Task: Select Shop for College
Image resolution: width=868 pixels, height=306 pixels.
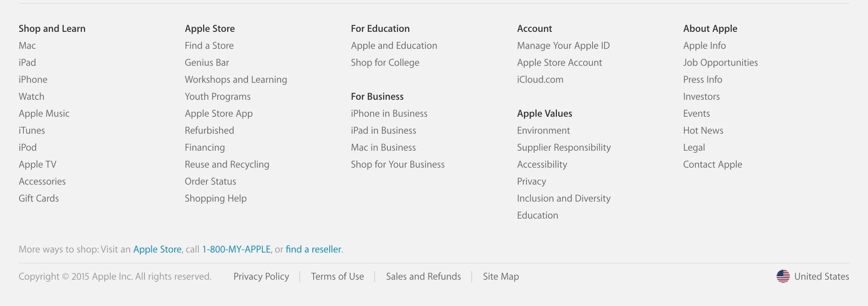Action: click(x=385, y=63)
